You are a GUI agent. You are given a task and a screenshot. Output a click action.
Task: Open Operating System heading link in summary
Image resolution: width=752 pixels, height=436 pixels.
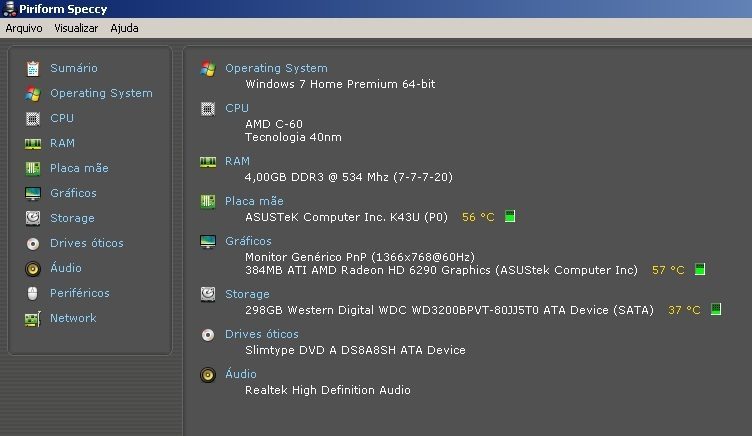pyautogui.click(x=276, y=69)
